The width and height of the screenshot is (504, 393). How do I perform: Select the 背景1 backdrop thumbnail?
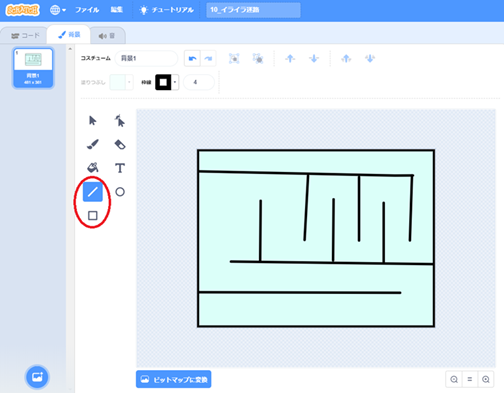33,68
